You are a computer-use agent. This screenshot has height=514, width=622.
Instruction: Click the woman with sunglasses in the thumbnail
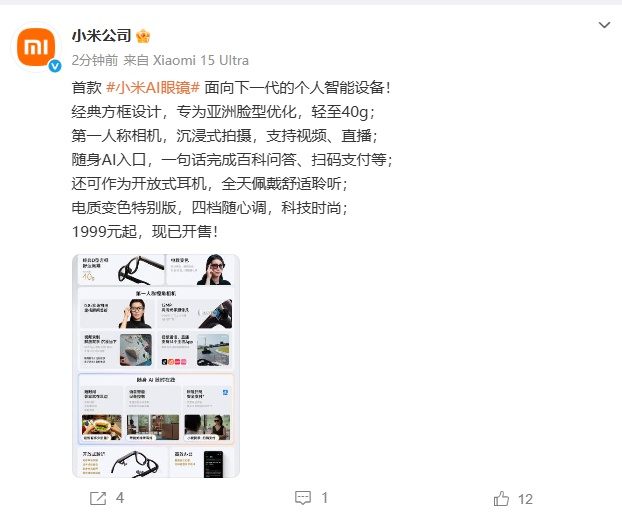pyautogui.click(x=215, y=269)
